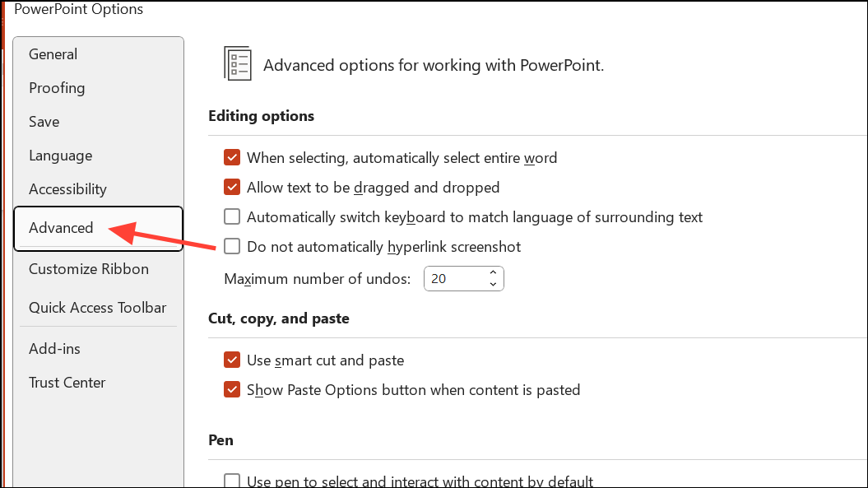Switch to the Proofing category

point(57,88)
